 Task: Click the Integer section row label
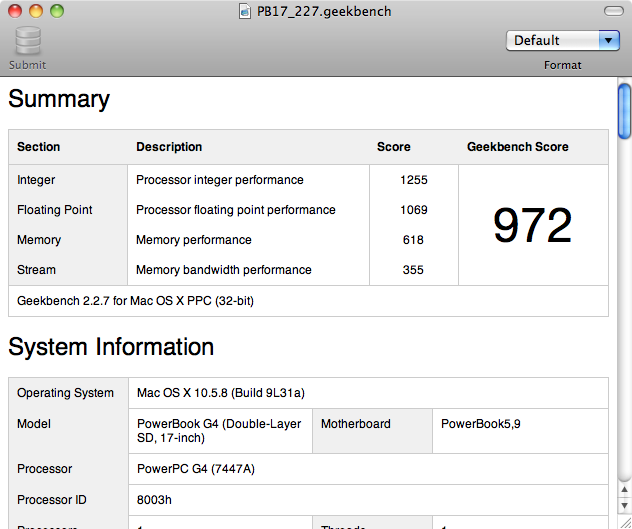pyautogui.click(x=36, y=180)
